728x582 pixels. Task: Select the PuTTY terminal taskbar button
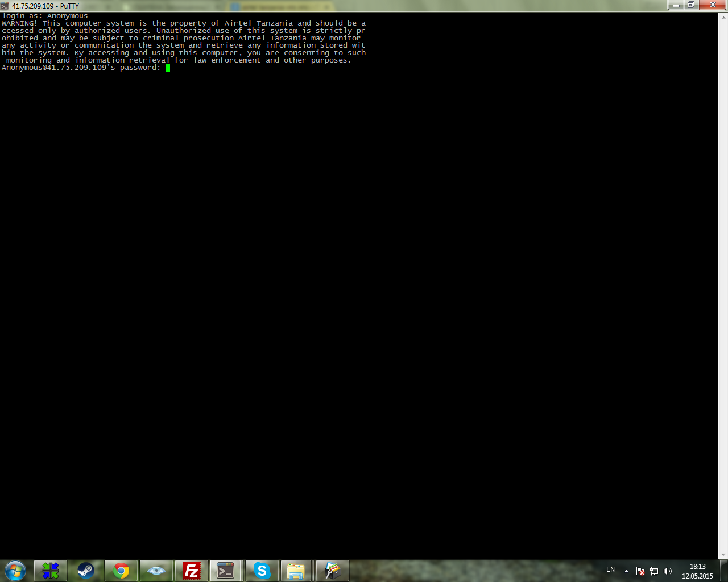[226, 571]
